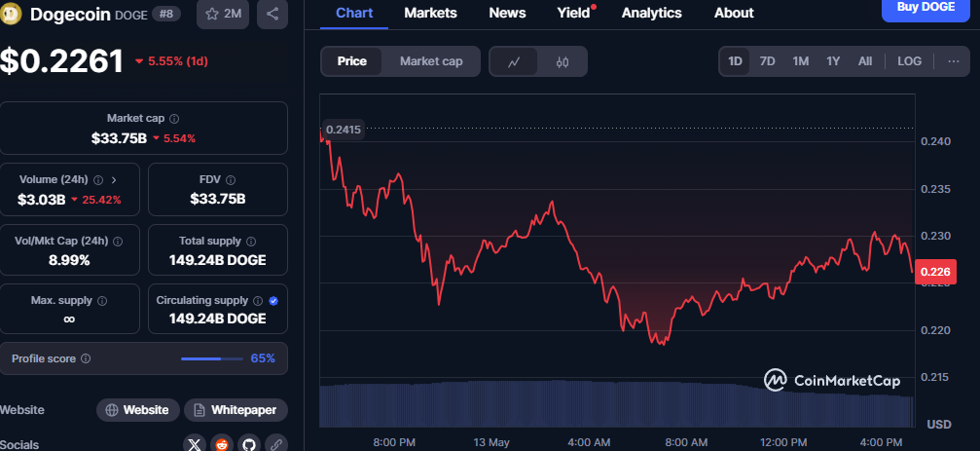Open the Website link button
This screenshot has width=980, height=451.
pyautogui.click(x=138, y=410)
